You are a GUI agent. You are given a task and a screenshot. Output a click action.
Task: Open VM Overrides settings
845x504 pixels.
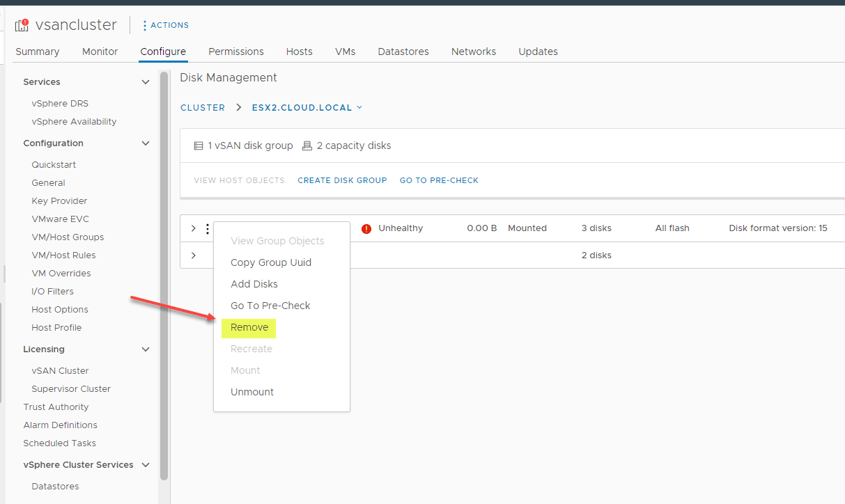pyautogui.click(x=61, y=274)
